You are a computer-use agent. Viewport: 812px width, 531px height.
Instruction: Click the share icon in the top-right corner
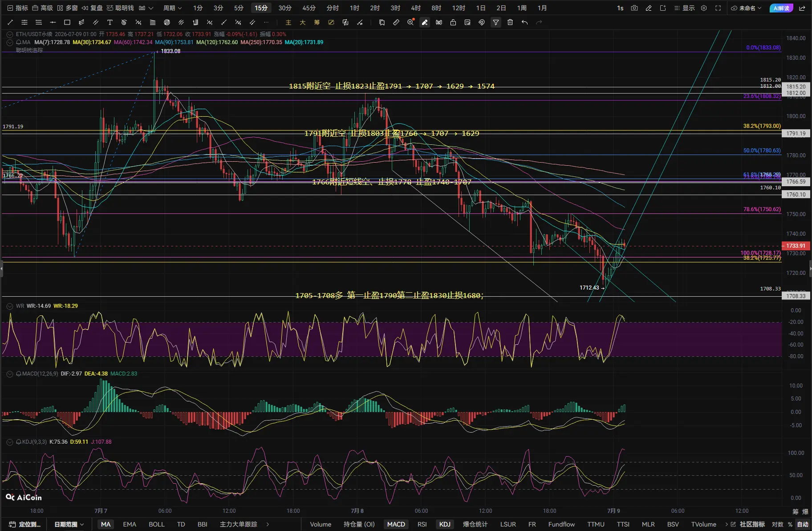click(802, 8)
